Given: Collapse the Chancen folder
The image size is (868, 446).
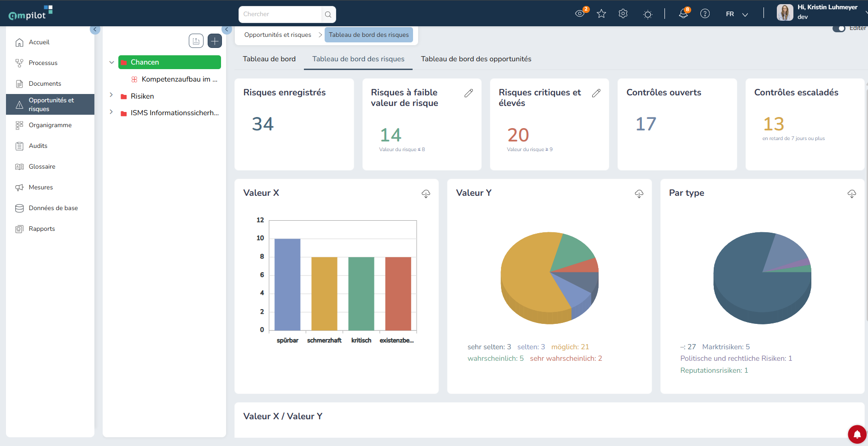Looking at the screenshot, I should click(111, 62).
